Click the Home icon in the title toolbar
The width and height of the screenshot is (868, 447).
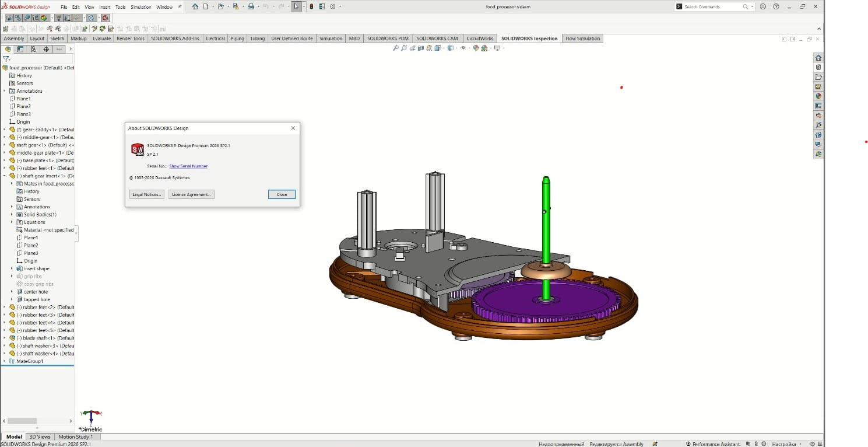(x=195, y=6)
